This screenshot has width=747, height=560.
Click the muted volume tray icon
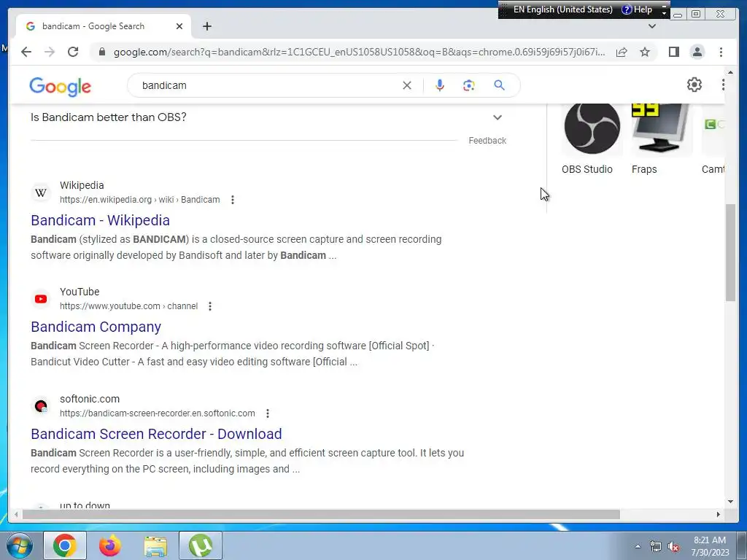(673, 547)
